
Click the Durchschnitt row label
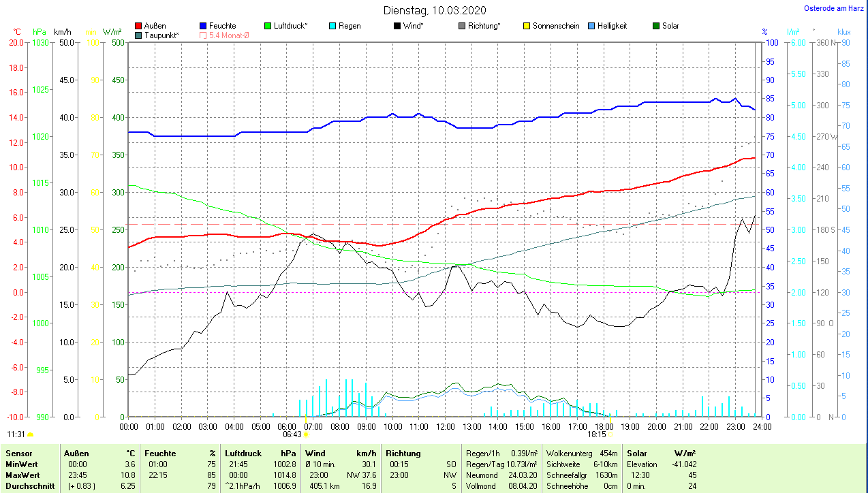tap(29, 486)
